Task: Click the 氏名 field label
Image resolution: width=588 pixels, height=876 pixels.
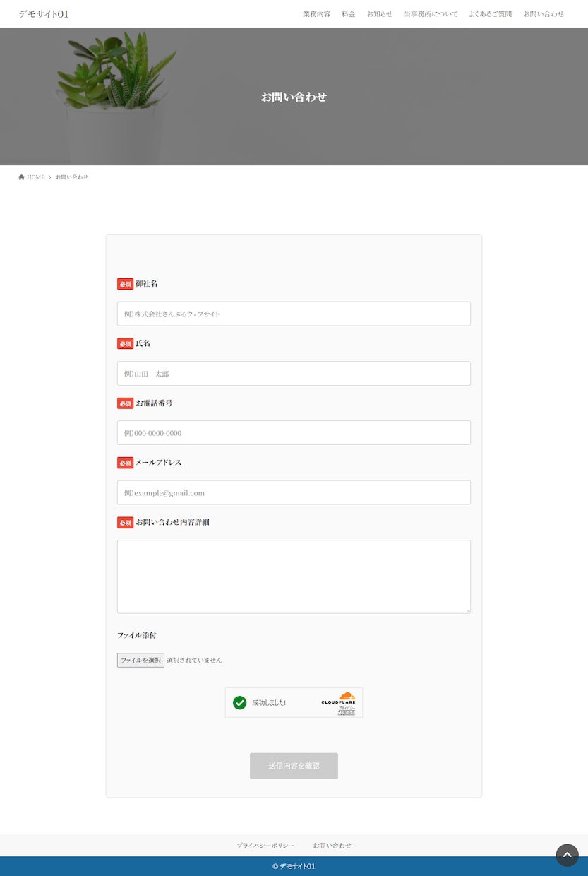Action: 143,343
